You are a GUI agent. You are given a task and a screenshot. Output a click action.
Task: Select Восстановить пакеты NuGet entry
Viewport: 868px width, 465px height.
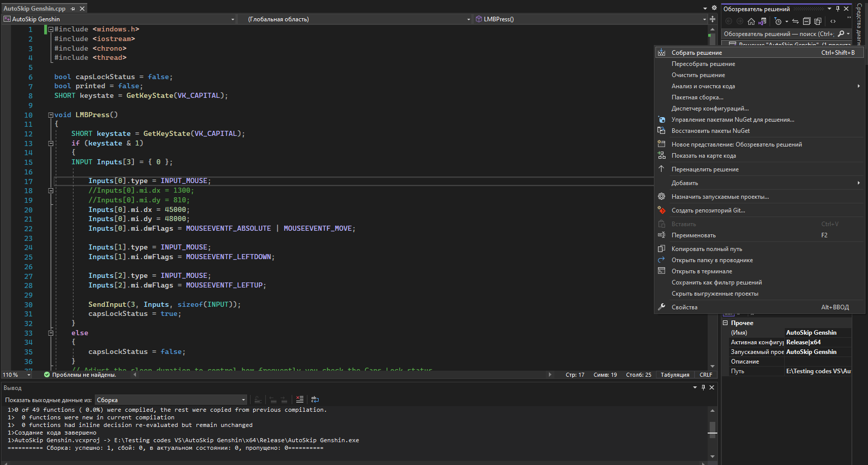(759, 131)
